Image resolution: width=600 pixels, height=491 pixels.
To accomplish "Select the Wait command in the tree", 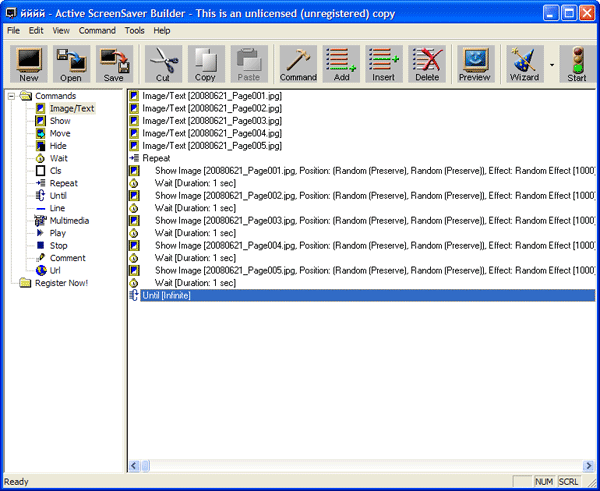I will (59, 158).
